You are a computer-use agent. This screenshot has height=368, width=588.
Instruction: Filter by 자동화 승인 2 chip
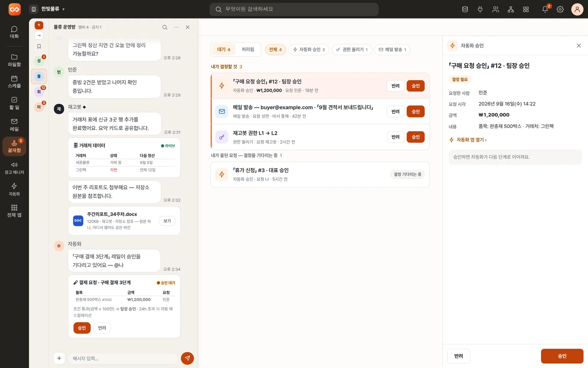(x=309, y=50)
